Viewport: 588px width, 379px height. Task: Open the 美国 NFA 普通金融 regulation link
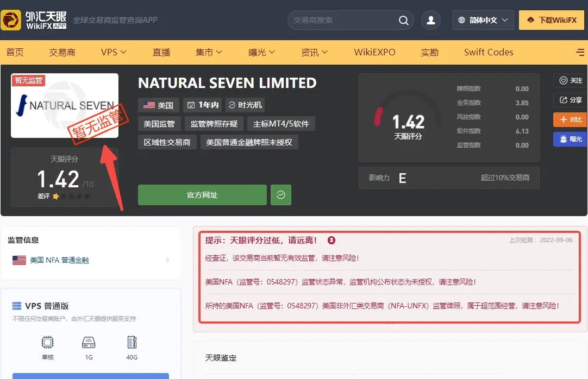59,260
